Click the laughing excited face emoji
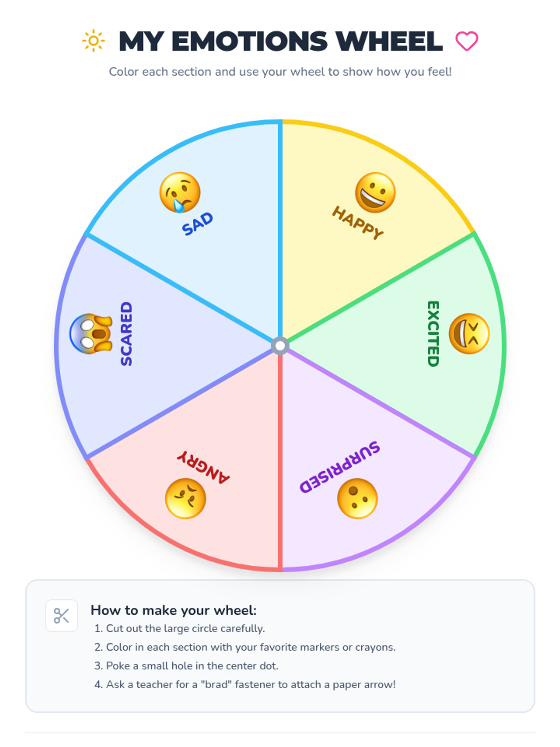 click(x=469, y=334)
